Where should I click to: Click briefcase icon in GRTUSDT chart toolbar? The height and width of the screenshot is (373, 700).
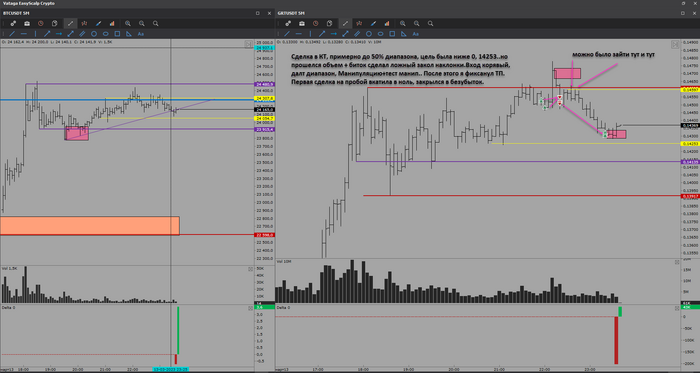[x=302, y=23]
